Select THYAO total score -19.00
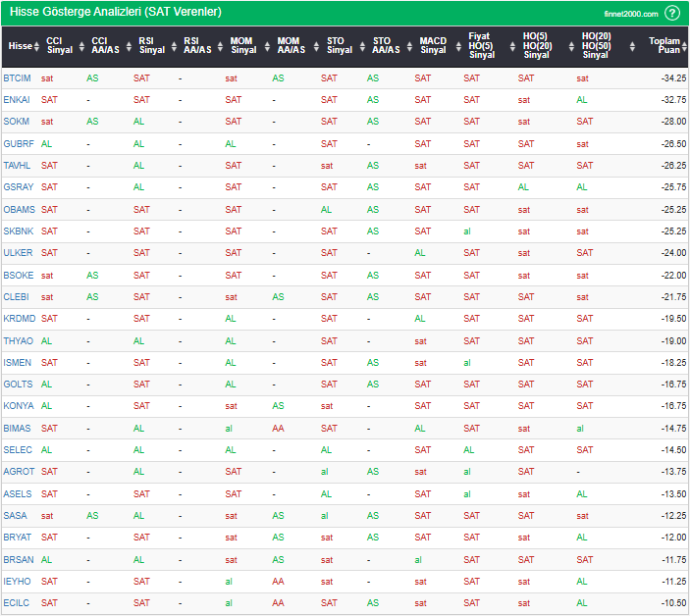 point(673,340)
